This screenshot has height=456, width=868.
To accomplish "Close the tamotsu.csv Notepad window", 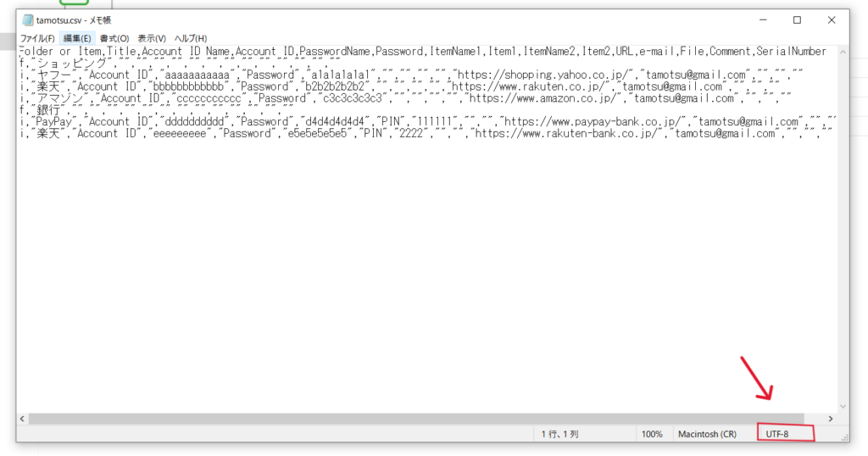I will pyautogui.click(x=835, y=20).
